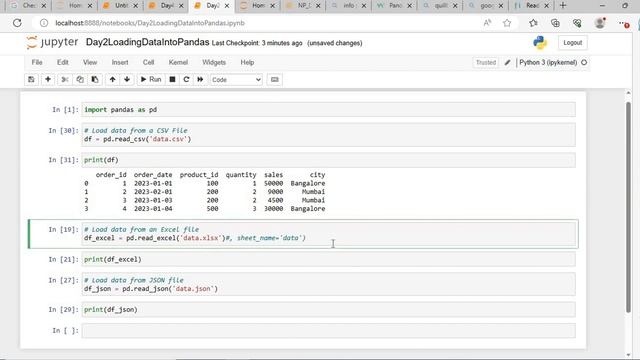This screenshot has width=640, height=360.
Task: Click the Last Checkpoint status text
Action: point(257,43)
